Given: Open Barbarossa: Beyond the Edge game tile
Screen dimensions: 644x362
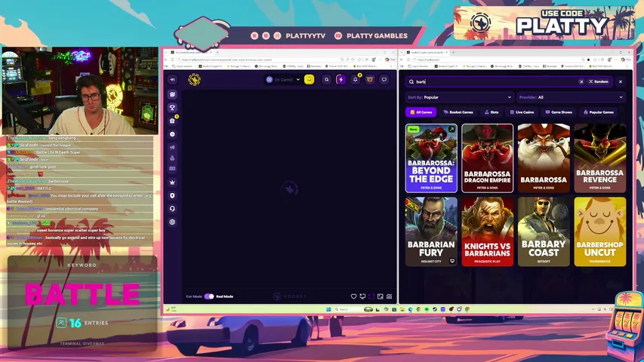Looking at the screenshot, I should coord(431,158).
